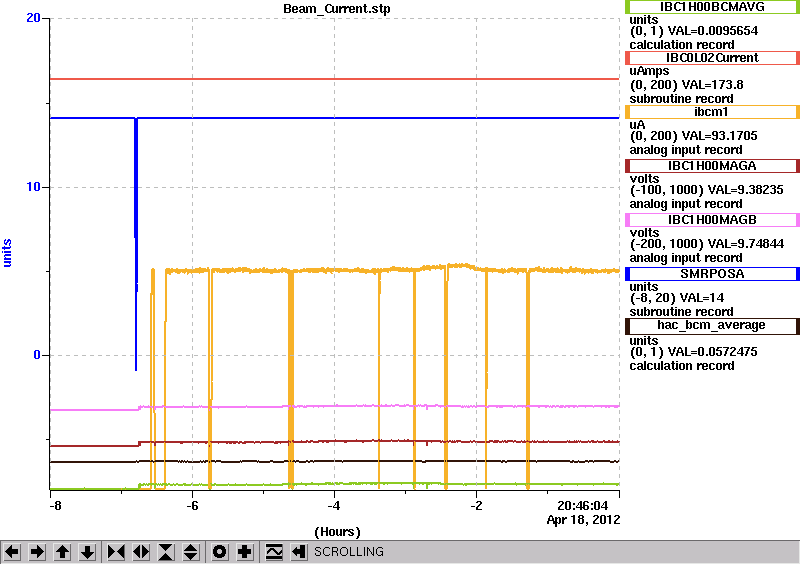This screenshot has width=800, height=564.
Task: Click the Beam_Current.stp graph title
Action: tap(337, 9)
